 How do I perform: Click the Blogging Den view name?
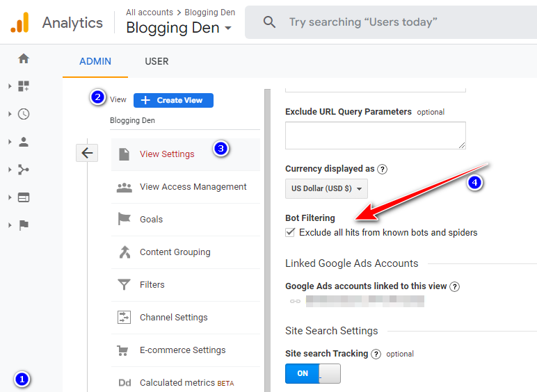pyautogui.click(x=132, y=120)
